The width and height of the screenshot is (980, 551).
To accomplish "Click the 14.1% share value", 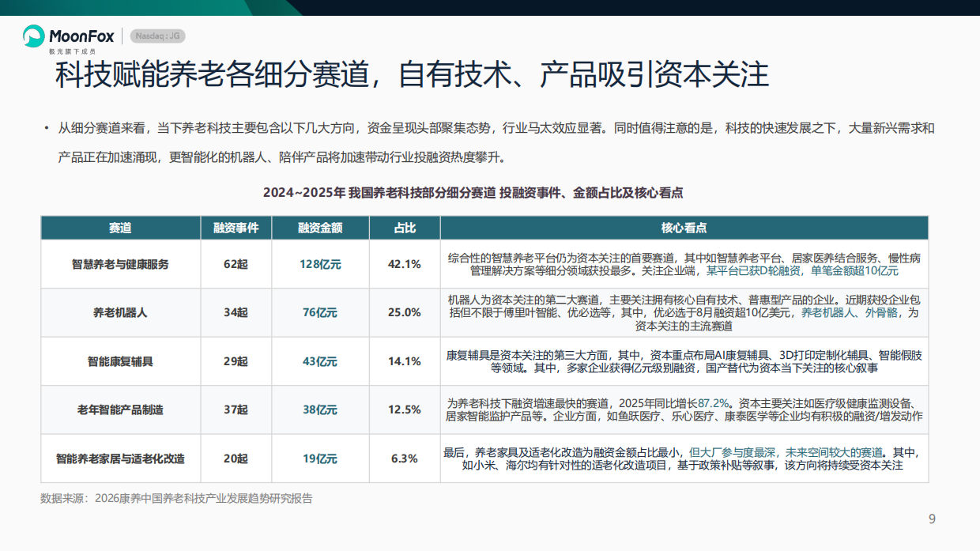I will [x=405, y=361].
